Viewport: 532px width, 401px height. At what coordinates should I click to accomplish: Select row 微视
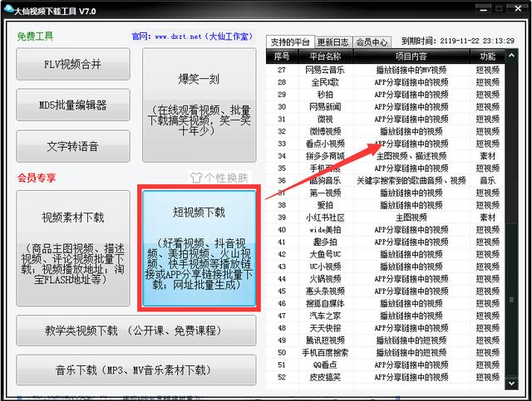tap(385, 120)
